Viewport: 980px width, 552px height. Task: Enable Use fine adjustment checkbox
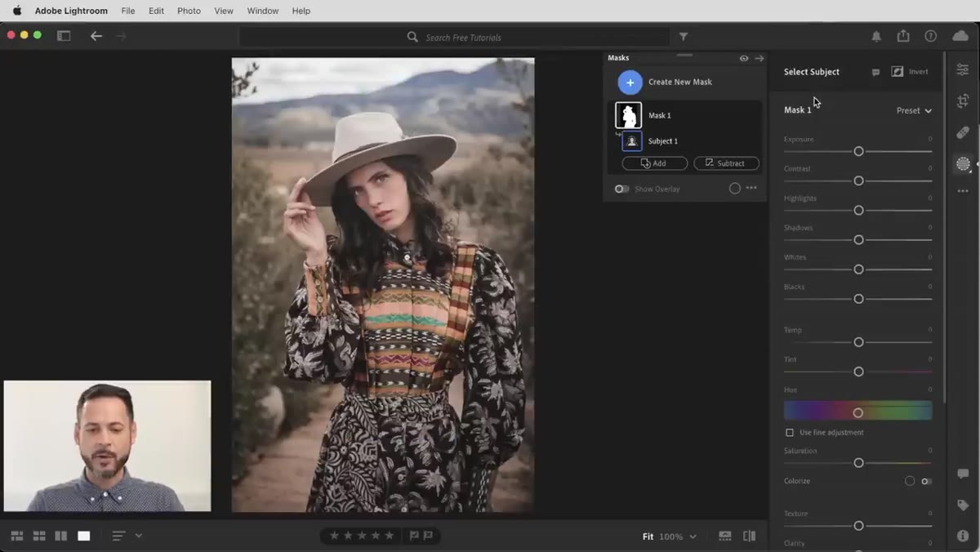pyautogui.click(x=790, y=432)
